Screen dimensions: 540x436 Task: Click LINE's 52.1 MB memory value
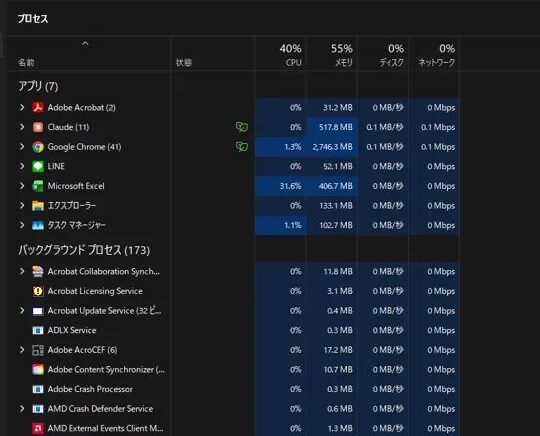pos(338,166)
